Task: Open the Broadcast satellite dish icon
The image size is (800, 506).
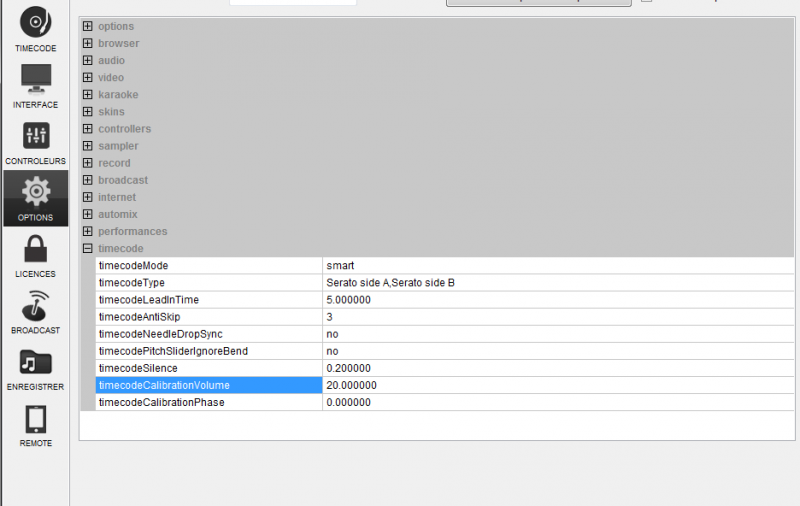Action: (35, 306)
